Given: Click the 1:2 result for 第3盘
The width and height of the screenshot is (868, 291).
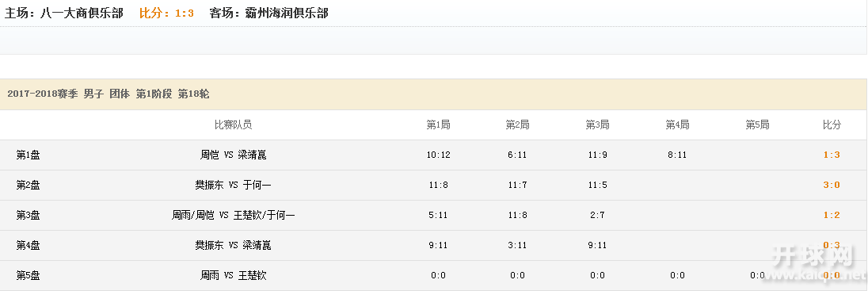Looking at the screenshot, I should (832, 215).
